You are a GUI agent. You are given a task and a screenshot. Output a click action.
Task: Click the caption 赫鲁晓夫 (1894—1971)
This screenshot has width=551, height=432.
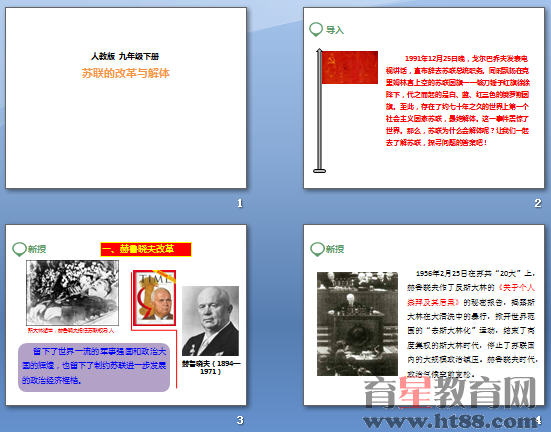tap(211, 367)
